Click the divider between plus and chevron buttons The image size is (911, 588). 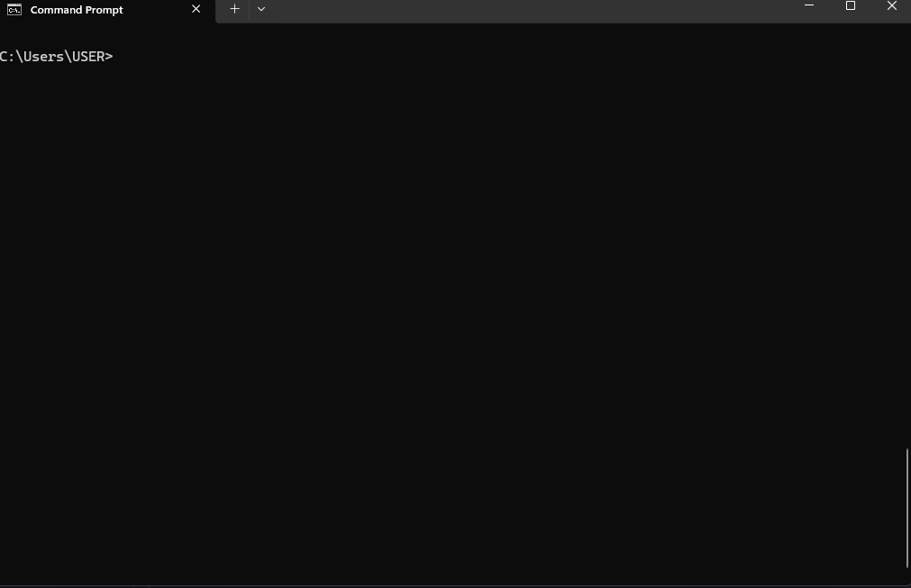pyautogui.click(x=250, y=9)
